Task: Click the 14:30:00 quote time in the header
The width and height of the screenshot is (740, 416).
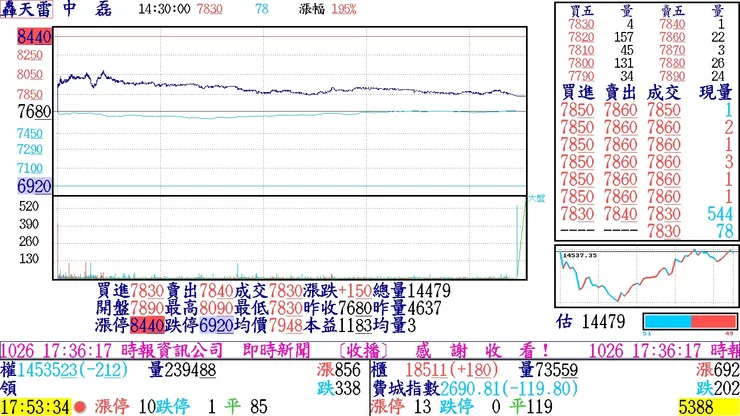Action: click(x=164, y=9)
